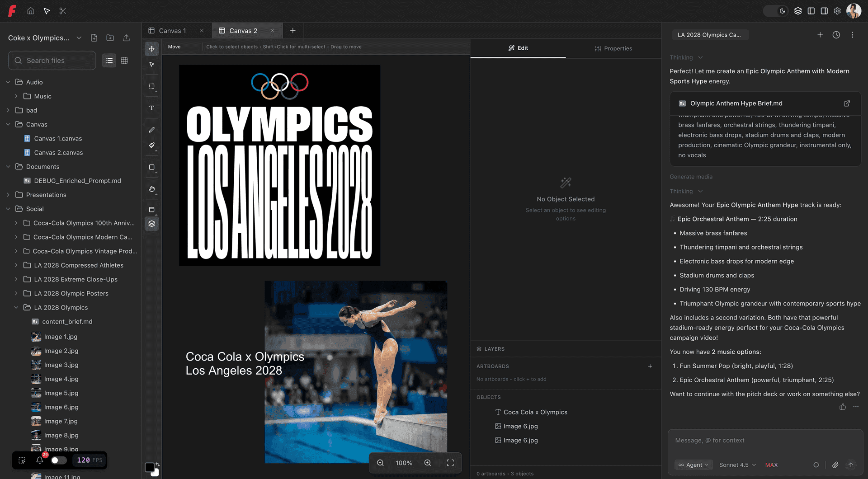
Task: Open the Sonnet 4.5 model dropdown
Action: tap(737, 465)
